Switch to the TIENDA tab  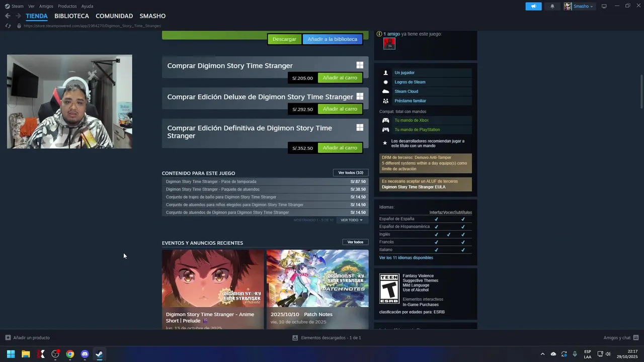pyautogui.click(x=37, y=16)
